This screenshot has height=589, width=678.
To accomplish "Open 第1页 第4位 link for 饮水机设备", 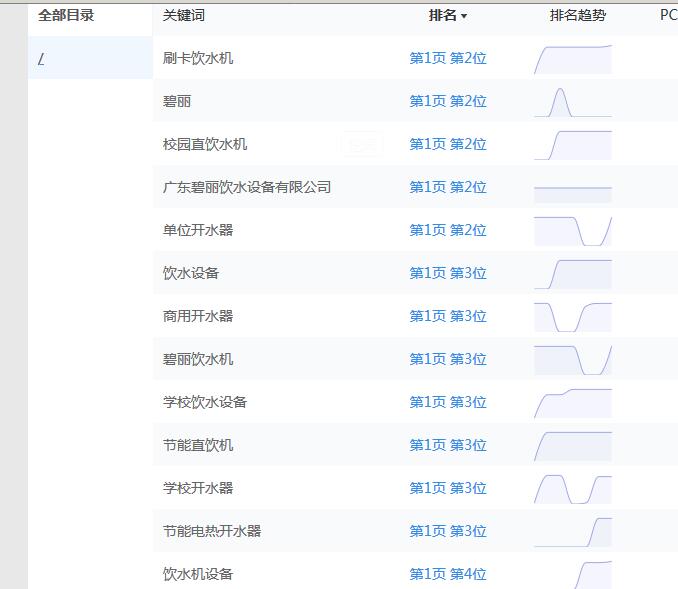I will pyautogui.click(x=448, y=574).
